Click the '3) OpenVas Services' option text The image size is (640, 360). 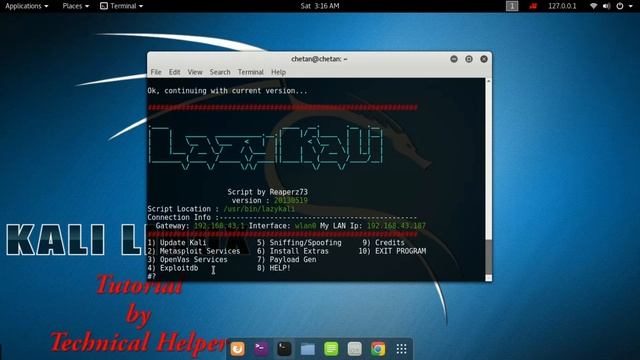tap(187, 260)
